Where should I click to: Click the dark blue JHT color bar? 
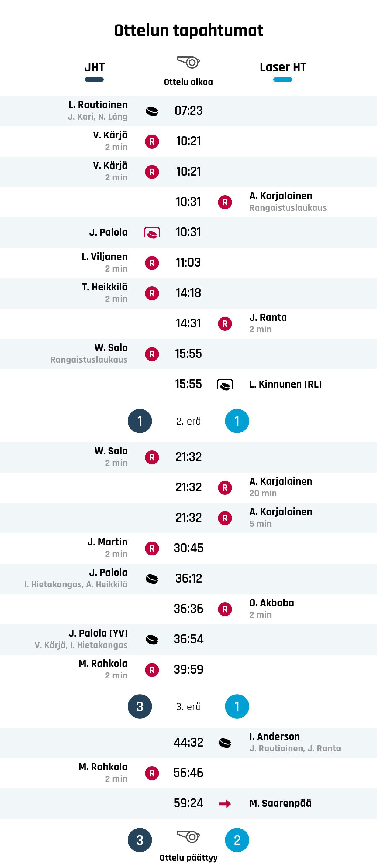(x=95, y=80)
